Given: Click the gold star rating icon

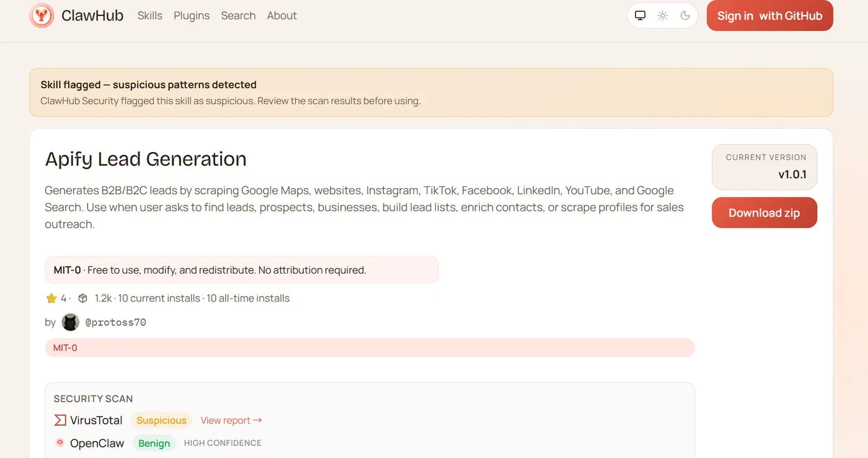Looking at the screenshot, I should [51, 299].
